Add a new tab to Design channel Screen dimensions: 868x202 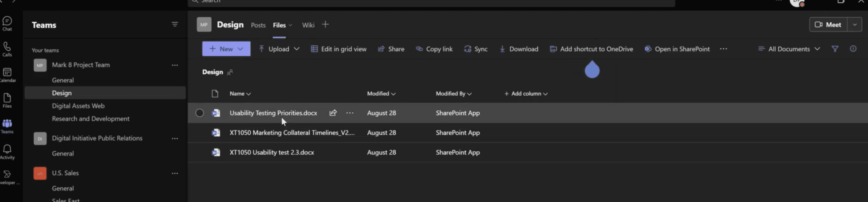(325, 24)
